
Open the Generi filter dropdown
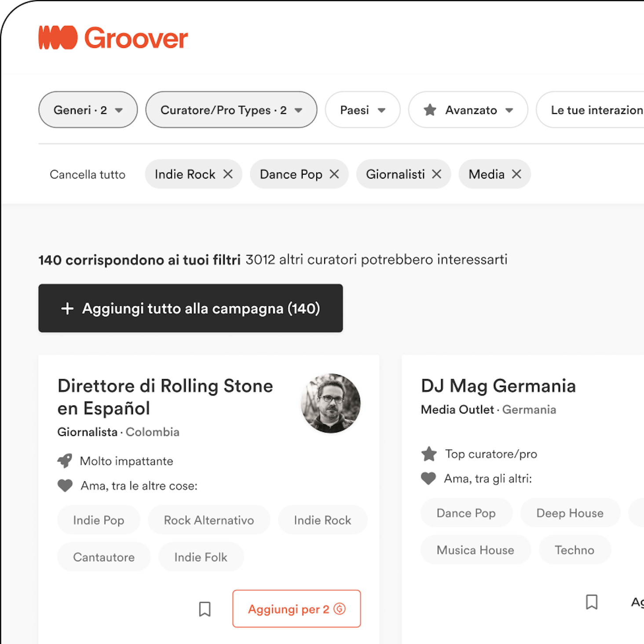coord(88,110)
